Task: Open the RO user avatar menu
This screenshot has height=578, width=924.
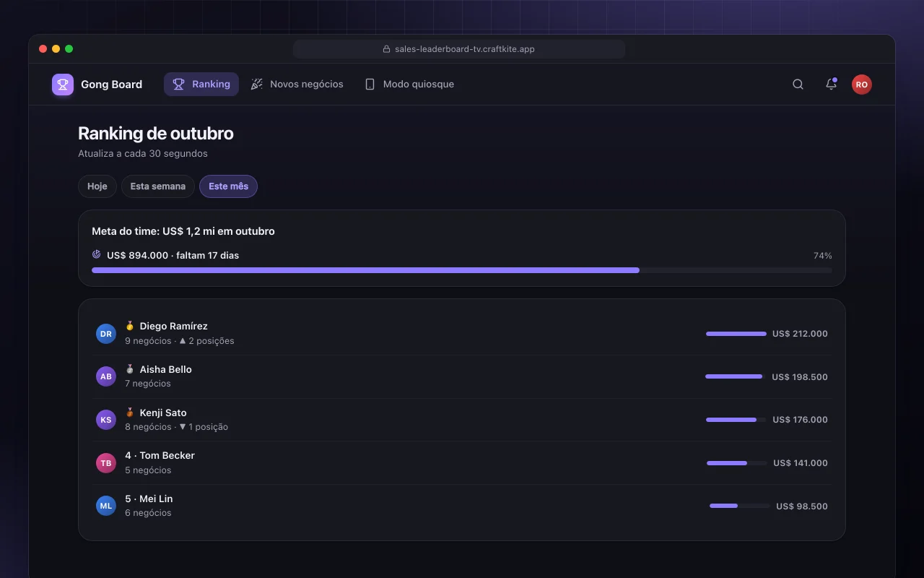Action: coord(861,85)
